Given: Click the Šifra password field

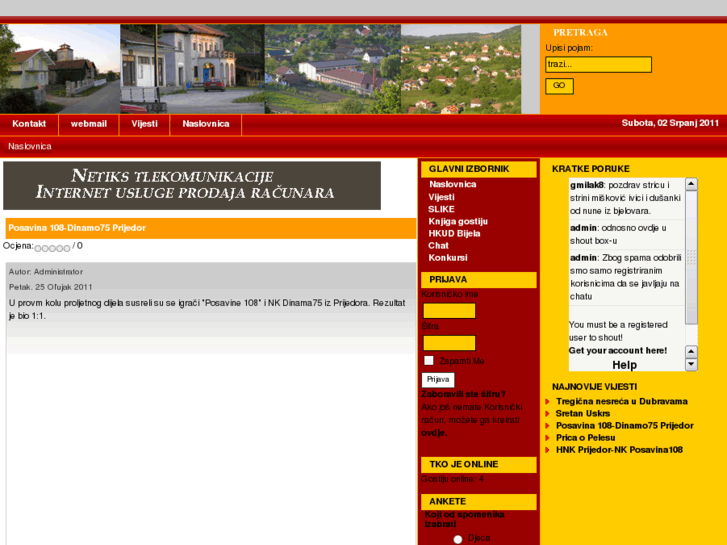Looking at the screenshot, I should click(449, 343).
